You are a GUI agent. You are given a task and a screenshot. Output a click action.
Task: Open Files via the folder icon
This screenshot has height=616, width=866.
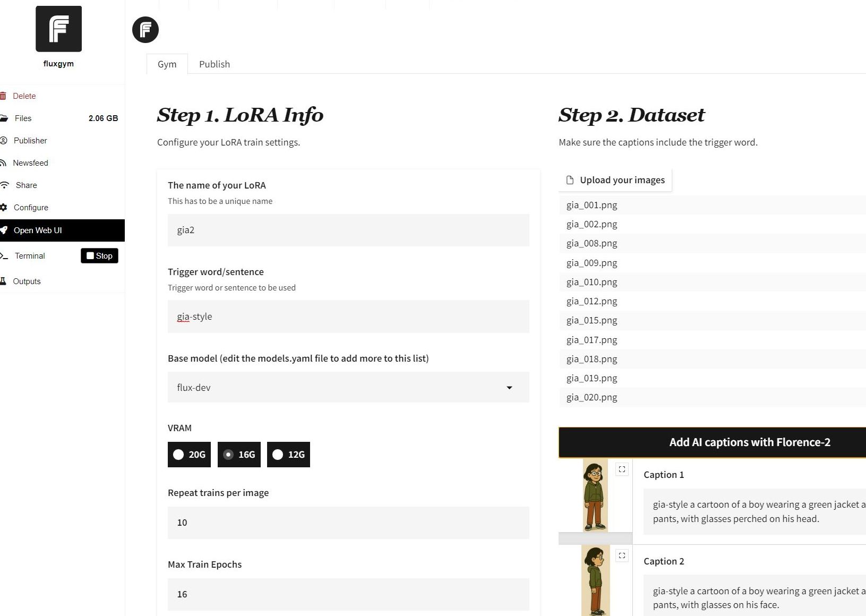coord(4,118)
